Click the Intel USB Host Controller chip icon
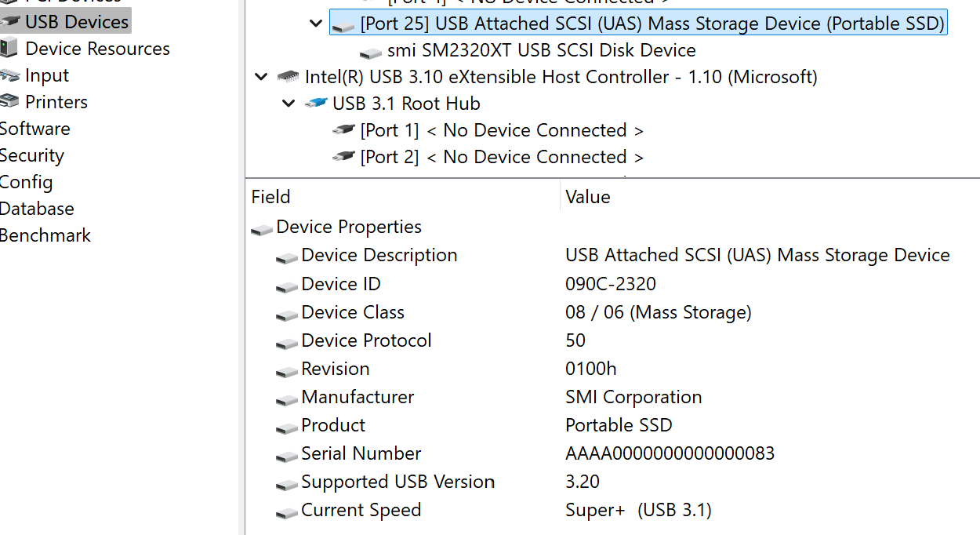 [288, 77]
